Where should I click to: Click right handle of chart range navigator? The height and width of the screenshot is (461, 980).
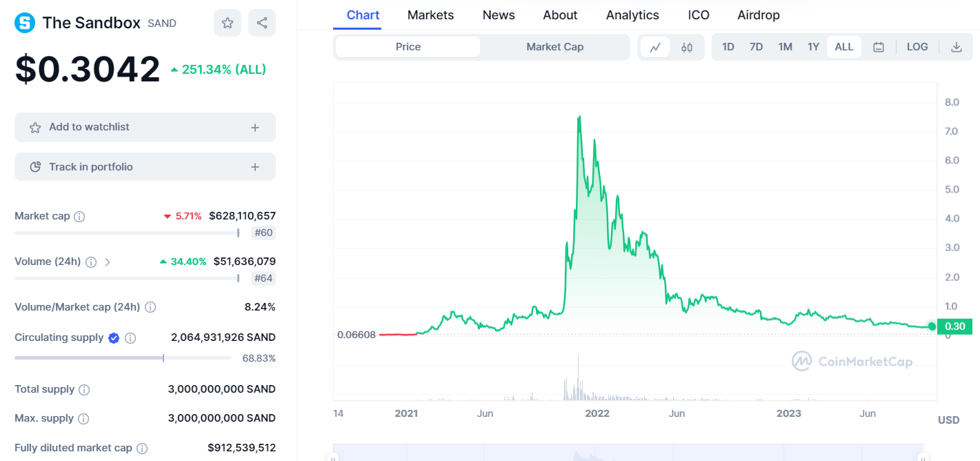923,456
